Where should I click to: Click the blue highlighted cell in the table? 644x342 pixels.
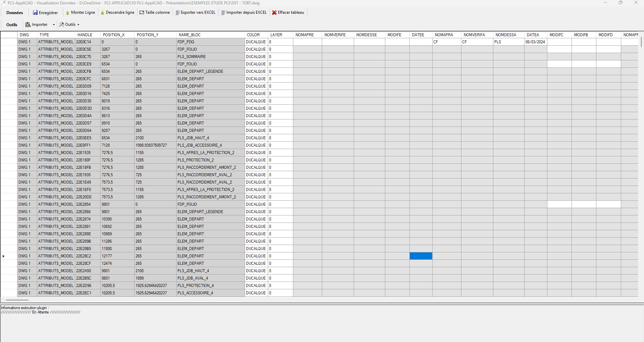pos(421,256)
